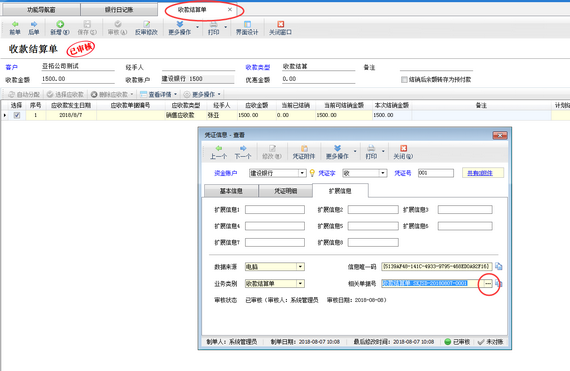Switch to the 银行日记账 tab
Image resolution: width=570 pixels, height=371 pixels.
tap(119, 10)
